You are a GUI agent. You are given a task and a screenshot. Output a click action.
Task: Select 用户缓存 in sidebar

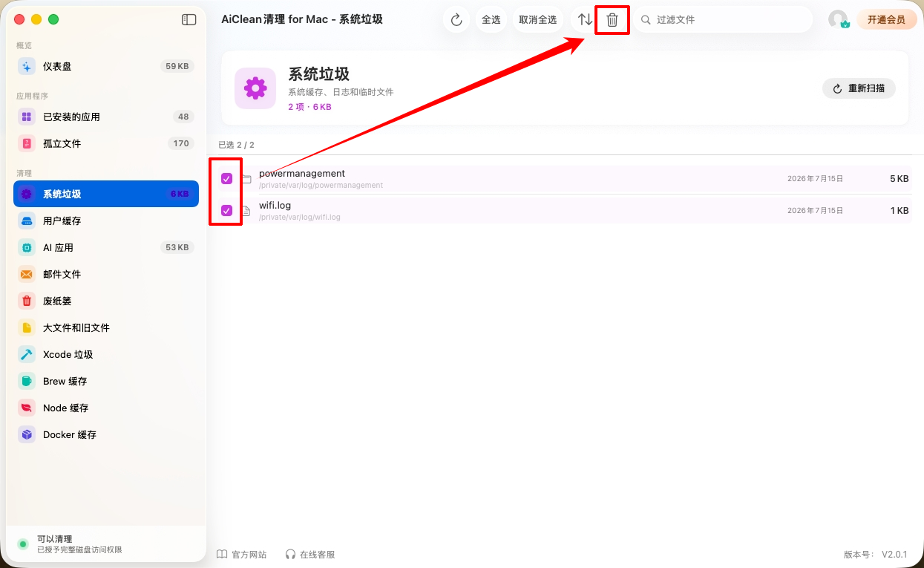[x=106, y=221]
